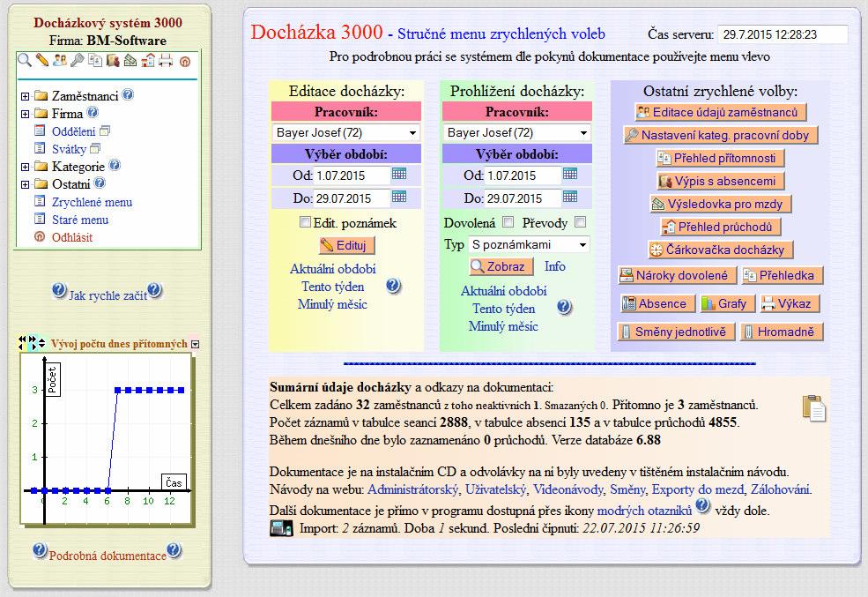Open help icon next to Kategorie

coord(115,165)
